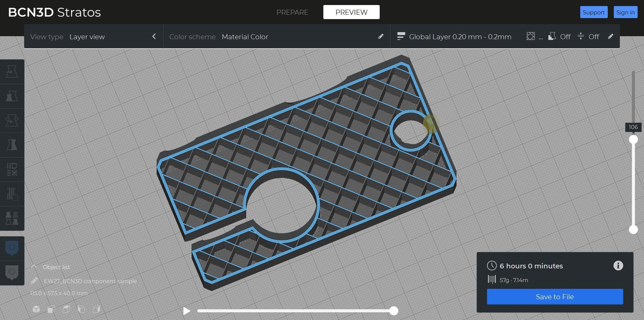Edit color scheme via pencil icon
The width and height of the screenshot is (644, 320).
381,36
